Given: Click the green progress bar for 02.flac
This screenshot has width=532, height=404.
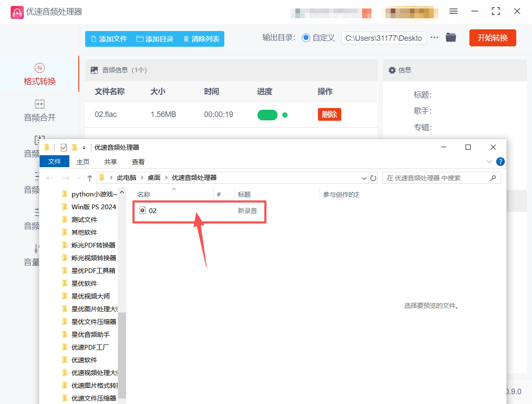Looking at the screenshot, I should pyautogui.click(x=267, y=115).
